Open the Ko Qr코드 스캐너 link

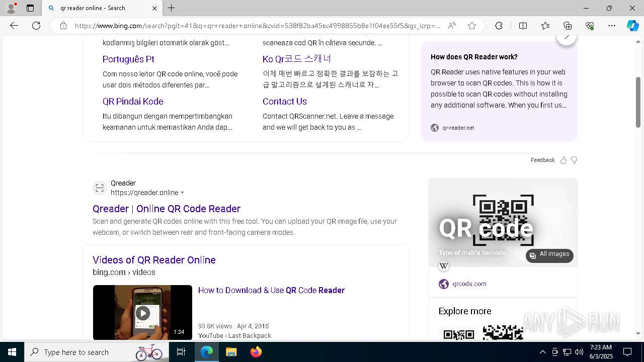click(297, 59)
